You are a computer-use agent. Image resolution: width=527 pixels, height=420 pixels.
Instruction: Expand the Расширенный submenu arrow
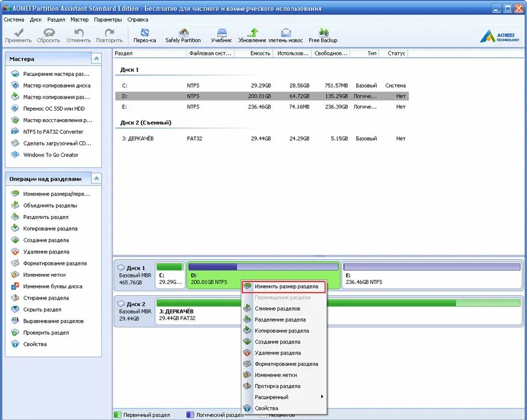coord(322,397)
